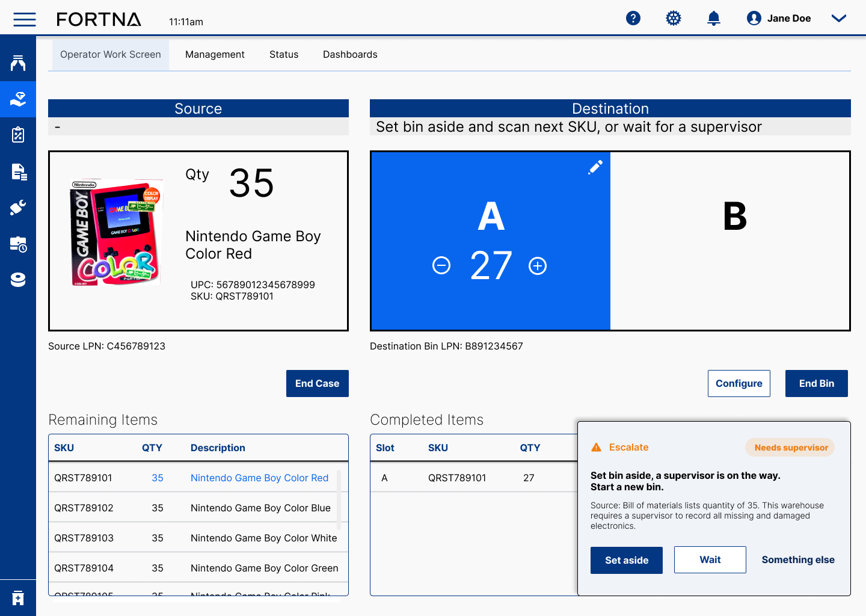Click the UPC 56789012345678999 text
866x616 pixels.
pos(253,285)
